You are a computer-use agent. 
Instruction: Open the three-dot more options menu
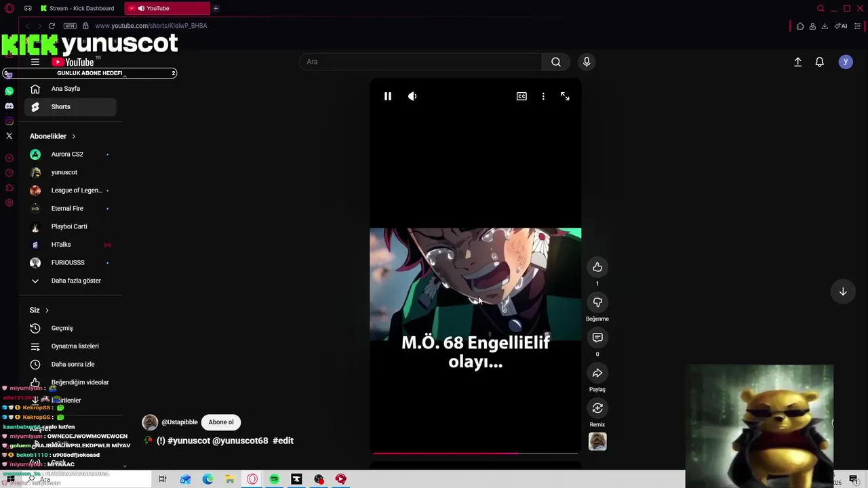(543, 96)
